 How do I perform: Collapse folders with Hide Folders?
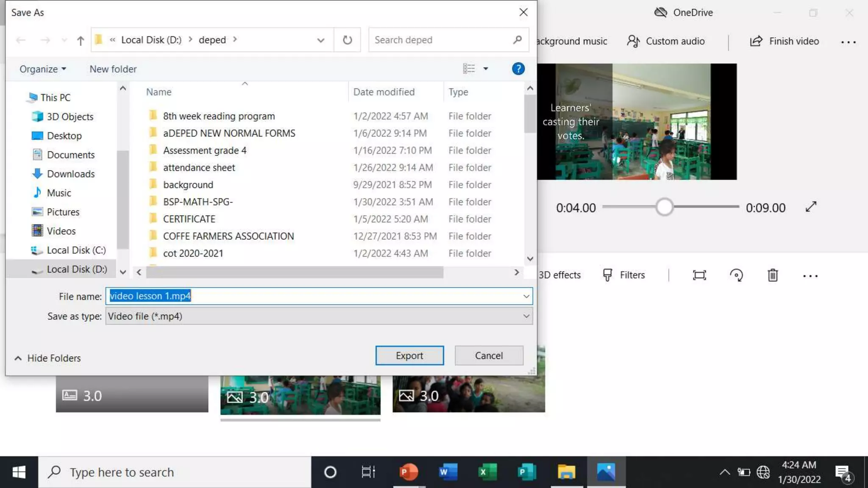(x=47, y=358)
